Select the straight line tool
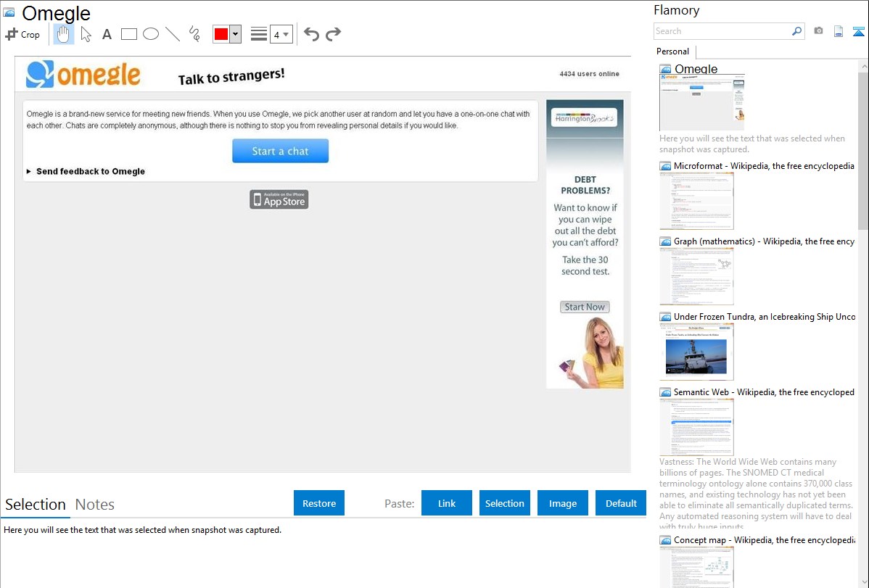 pyautogui.click(x=173, y=34)
